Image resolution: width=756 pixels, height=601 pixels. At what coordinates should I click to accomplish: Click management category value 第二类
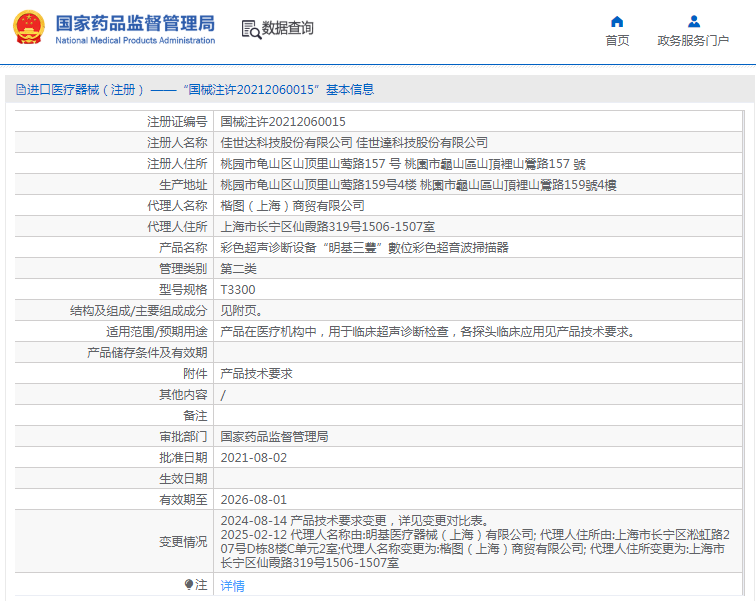(x=238, y=269)
